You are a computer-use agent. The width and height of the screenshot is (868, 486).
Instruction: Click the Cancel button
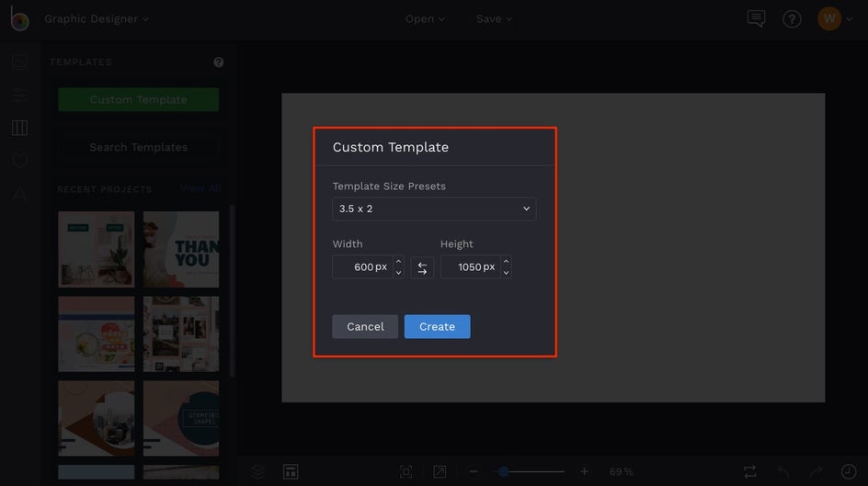coord(365,327)
